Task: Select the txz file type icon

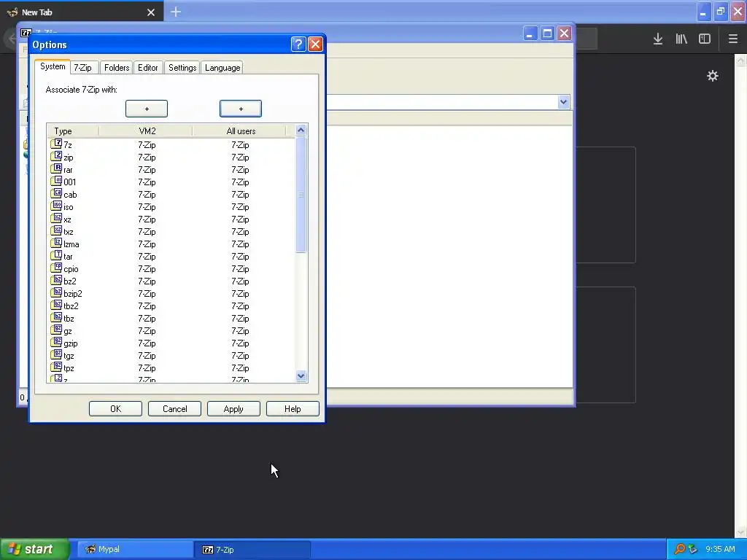Action: (56, 230)
